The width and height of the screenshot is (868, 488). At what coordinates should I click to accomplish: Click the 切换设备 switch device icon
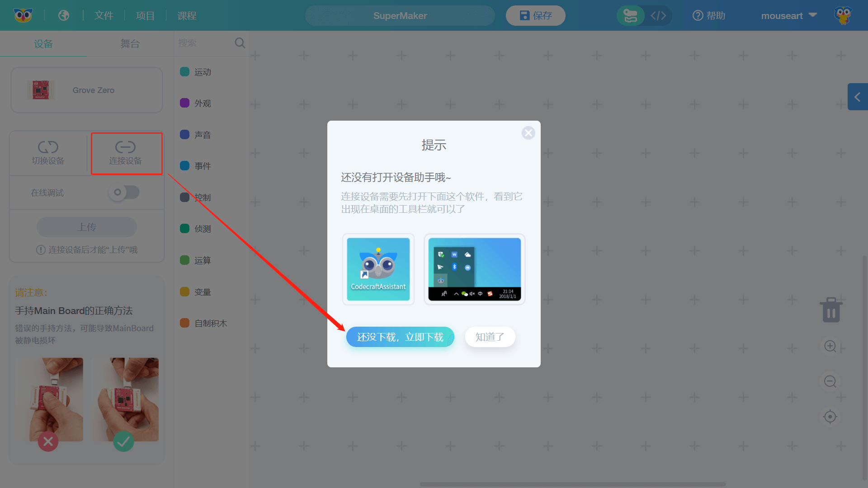pyautogui.click(x=48, y=147)
